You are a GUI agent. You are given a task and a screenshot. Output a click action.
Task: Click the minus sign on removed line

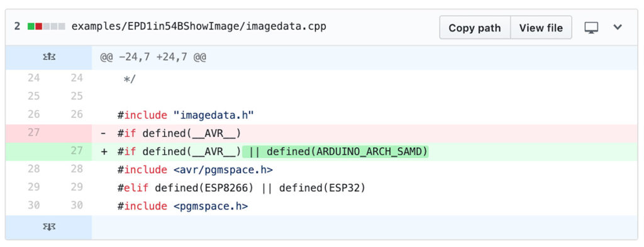pyautogui.click(x=104, y=133)
